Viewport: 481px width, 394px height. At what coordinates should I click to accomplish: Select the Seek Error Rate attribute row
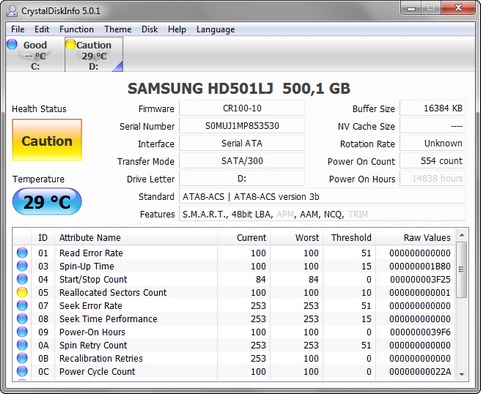tap(234, 305)
